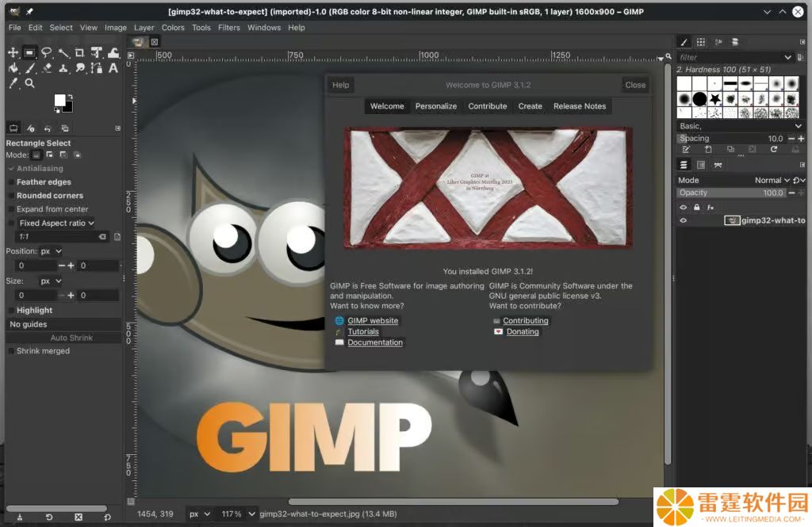The image size is (812, 527).
Task: Toggle the Fixed Aspect ratio checkbox
Action: click(x=11, y=223)
